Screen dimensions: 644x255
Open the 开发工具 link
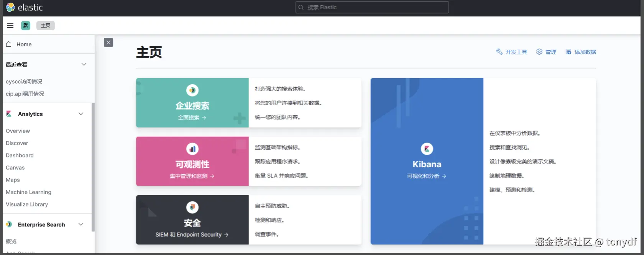516,52
